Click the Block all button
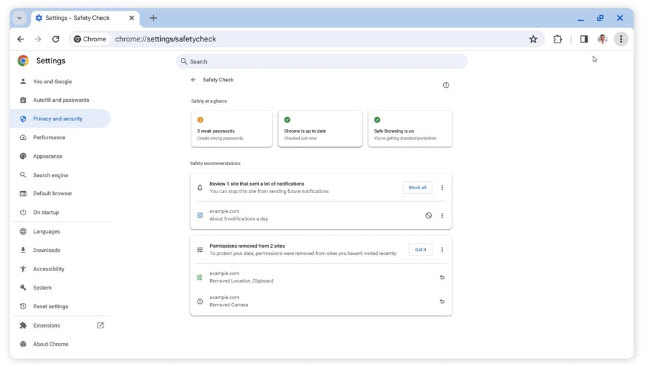650x365 pixels. tap(417, 187)
